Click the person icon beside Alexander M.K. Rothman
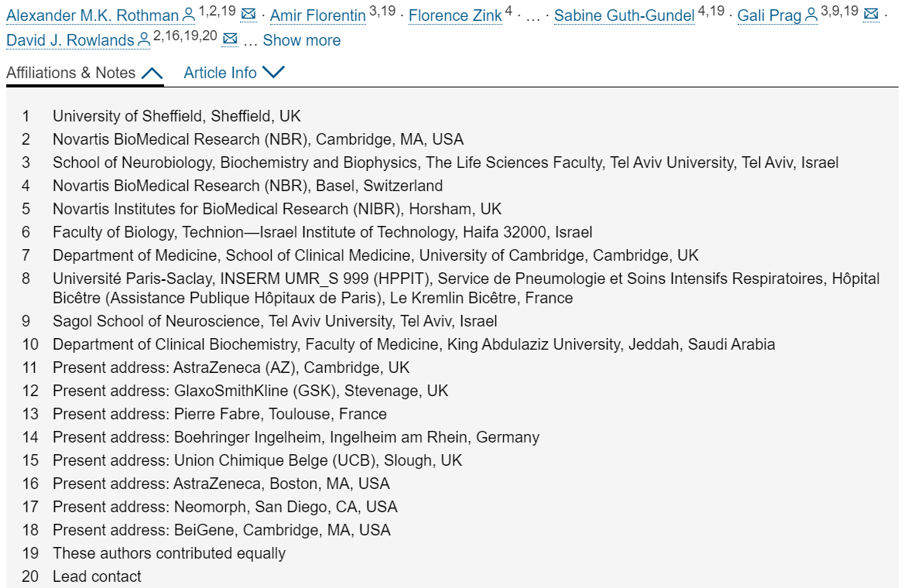 pyautogui.click(x=189, y=15)
